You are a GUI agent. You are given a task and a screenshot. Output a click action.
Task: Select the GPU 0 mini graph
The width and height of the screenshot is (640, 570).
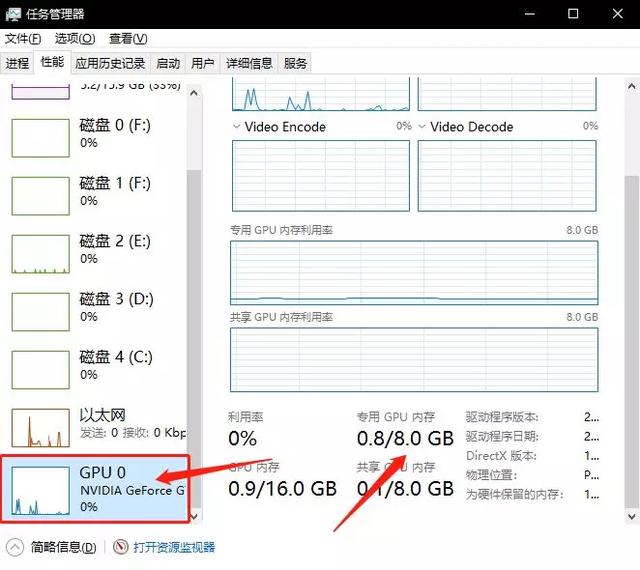click(40, 491)
